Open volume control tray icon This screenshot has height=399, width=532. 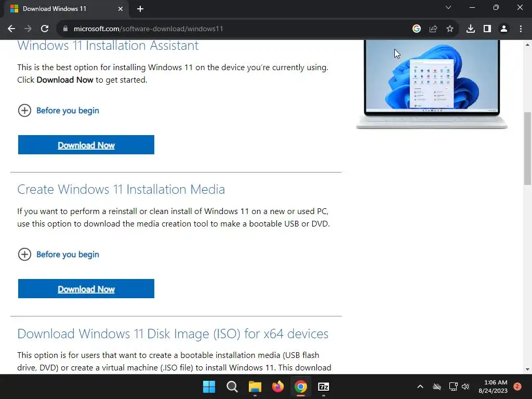465,387
